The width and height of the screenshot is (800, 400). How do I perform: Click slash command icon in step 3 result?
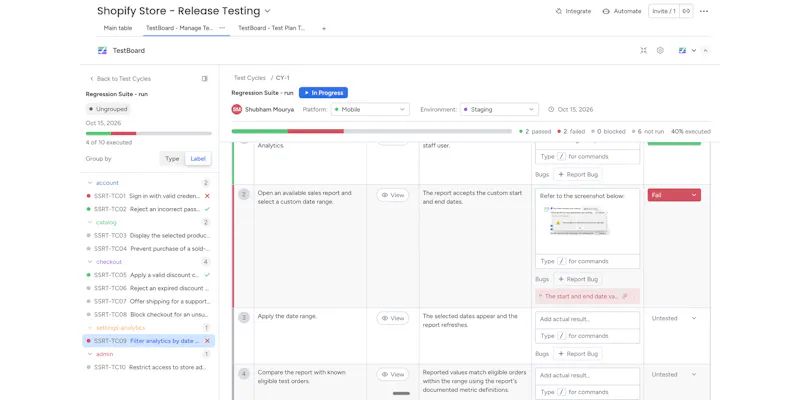[561, 336]
